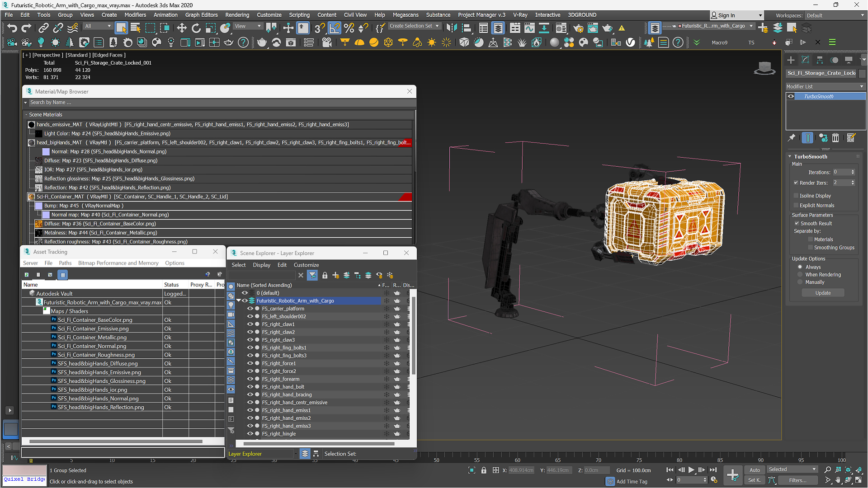Open the Create command panel tab
The width and height of the screenshot is (868, 488).
coord(791,60)
